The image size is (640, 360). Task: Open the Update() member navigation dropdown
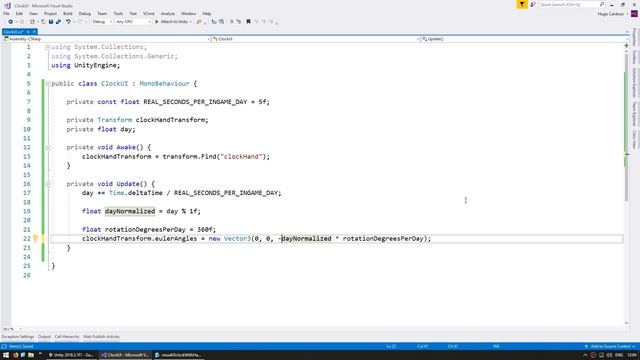point(524,39)
